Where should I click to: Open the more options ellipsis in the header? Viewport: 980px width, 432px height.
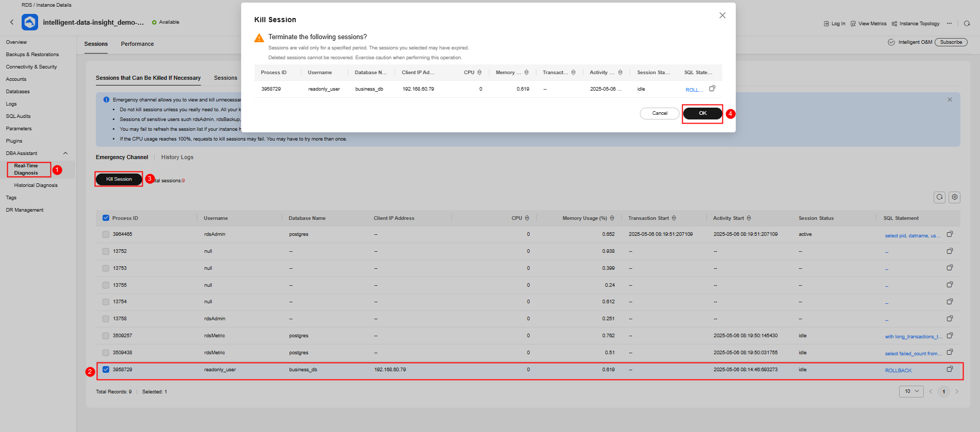pyautogui.click(x=949, y=23)
